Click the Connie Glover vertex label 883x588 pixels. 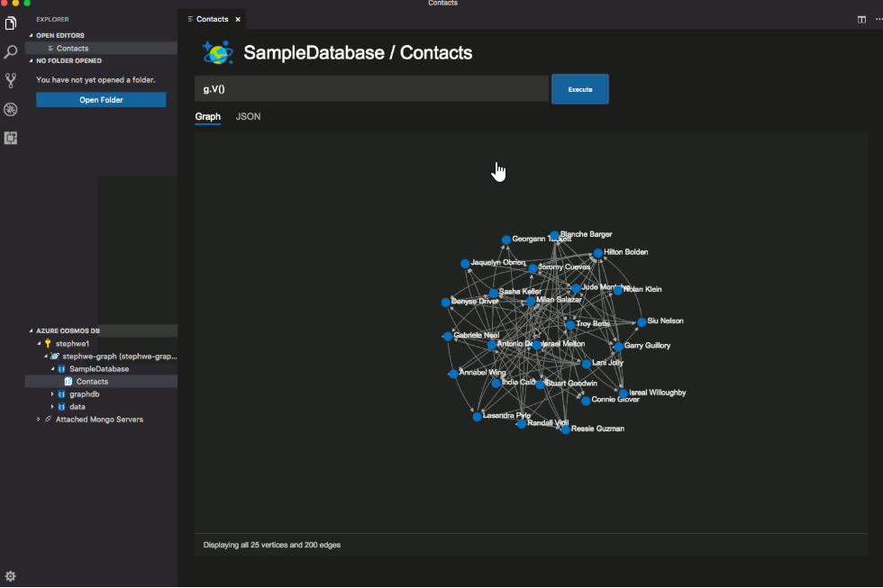[x=614, y=400]
